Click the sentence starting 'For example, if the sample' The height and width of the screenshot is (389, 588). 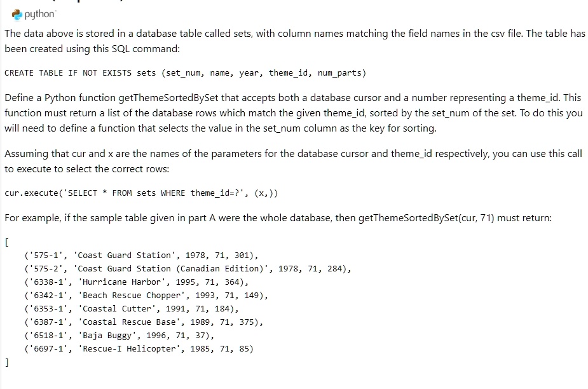[x=278, y=218]
